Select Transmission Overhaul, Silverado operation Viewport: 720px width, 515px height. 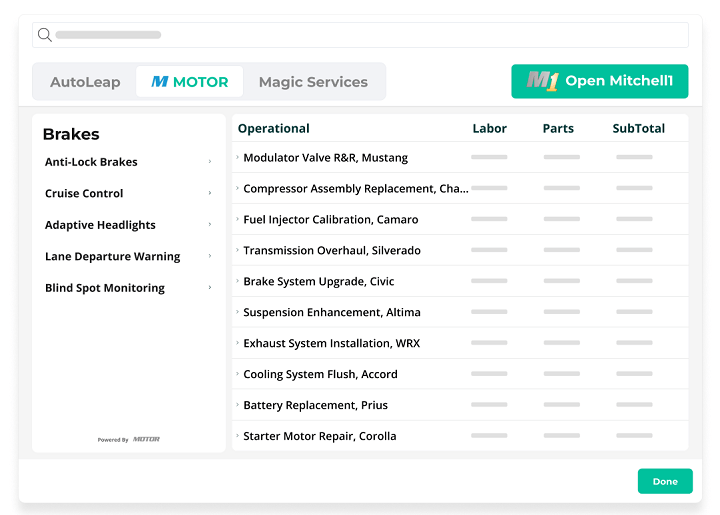point(331,250)
